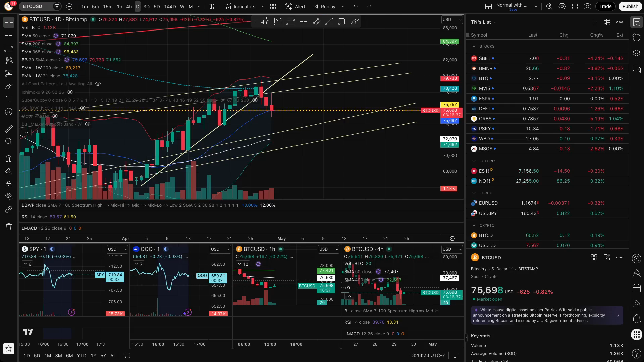Click the 75,757 yellow price label
The width and height of the screenshot is (644, 362).
pos(450,105)
